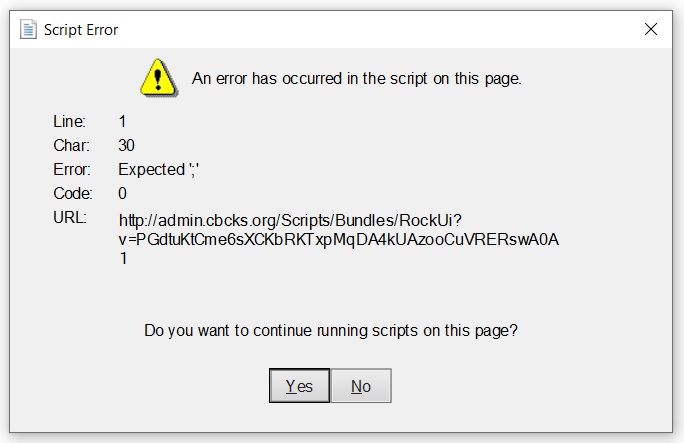Viewport: 684px width, 443px height.
Task: Click the 'continue running scripts' question text
Action: click(x=331, y=329)
